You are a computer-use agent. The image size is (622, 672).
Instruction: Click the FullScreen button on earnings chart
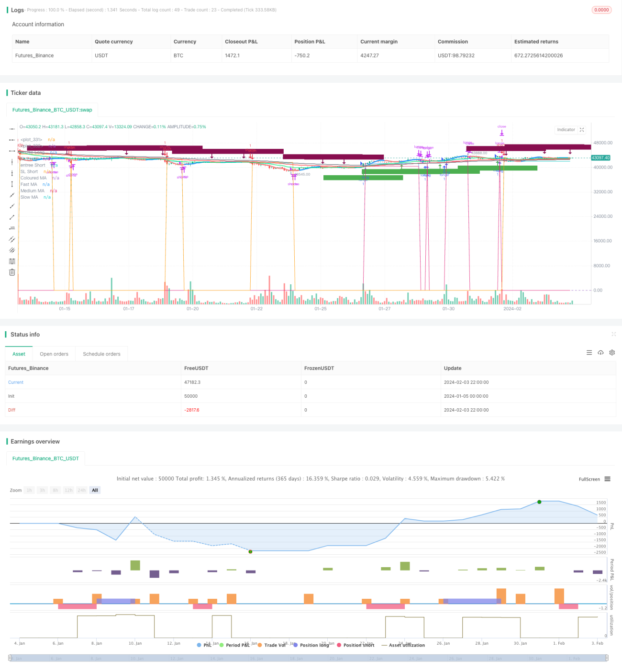[589, 479]
